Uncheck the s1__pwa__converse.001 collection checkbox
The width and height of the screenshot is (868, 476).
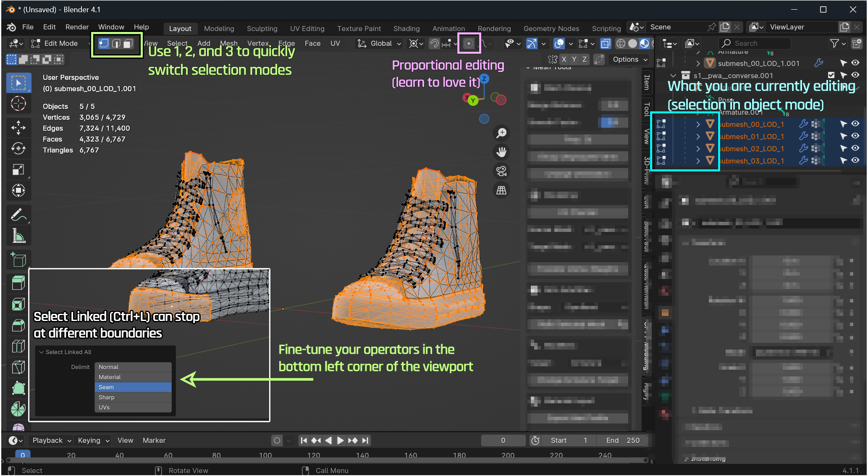coord(831,75)
